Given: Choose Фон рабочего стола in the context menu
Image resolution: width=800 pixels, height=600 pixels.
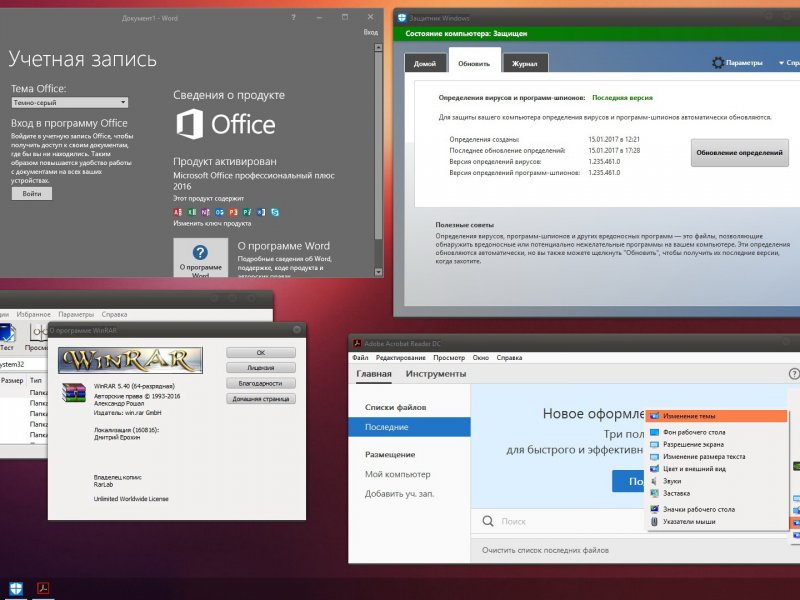Looking at the screenshot, I should pos(717,432).
